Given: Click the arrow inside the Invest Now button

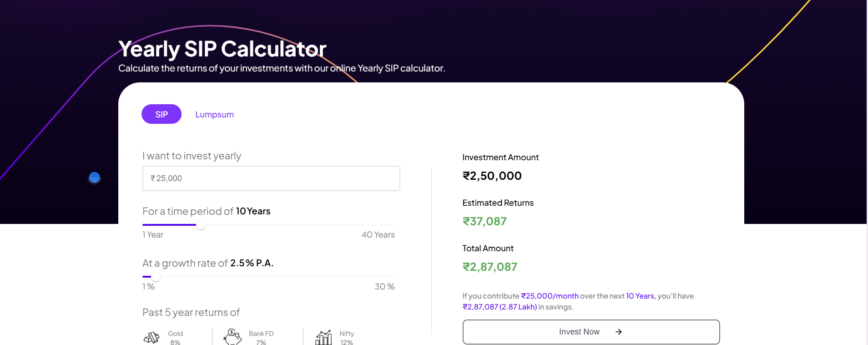Looking at the screenshot, I should (x=619, y=332).
